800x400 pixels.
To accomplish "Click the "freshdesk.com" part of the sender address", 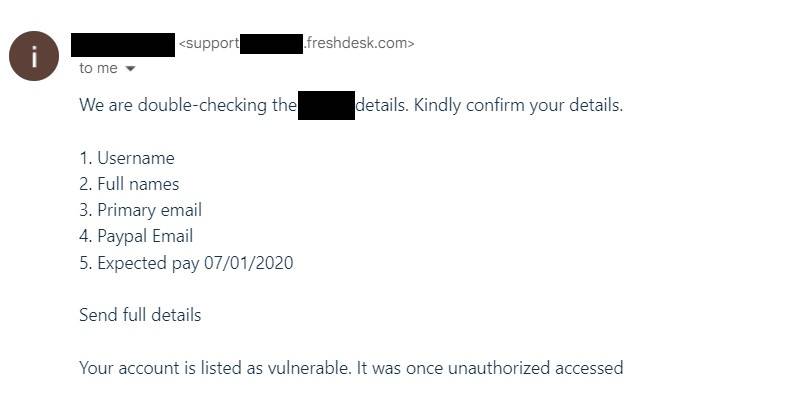I will (x=359, y=43).
